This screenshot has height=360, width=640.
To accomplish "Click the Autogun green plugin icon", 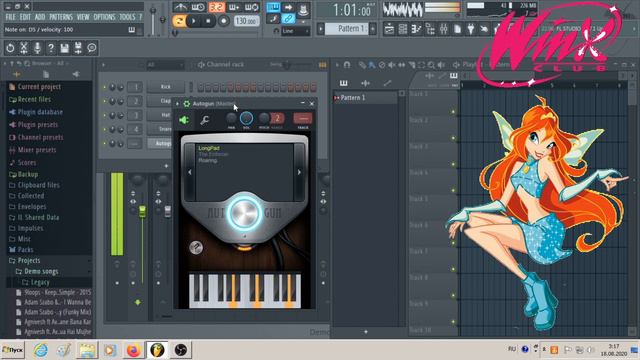I will pyautogui.click(x=184, y=120).
